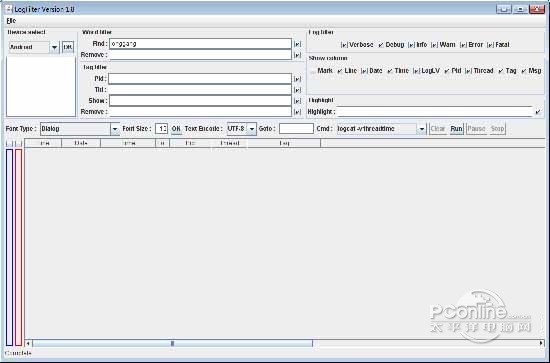Viewport: 550px width, 363px height.
Task: Click OK button beside device dropdown
Action: coord(68,47)
